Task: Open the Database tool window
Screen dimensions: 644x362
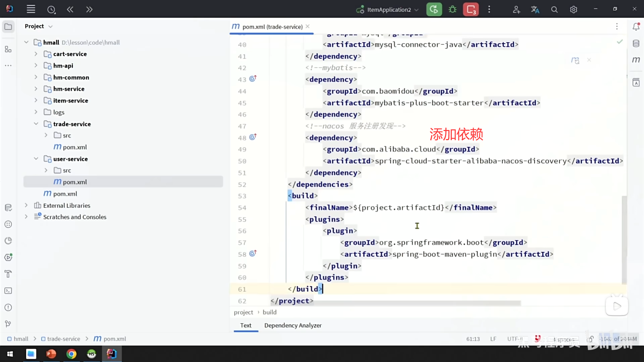Action: pyautogui.click(x=636, y=44)
